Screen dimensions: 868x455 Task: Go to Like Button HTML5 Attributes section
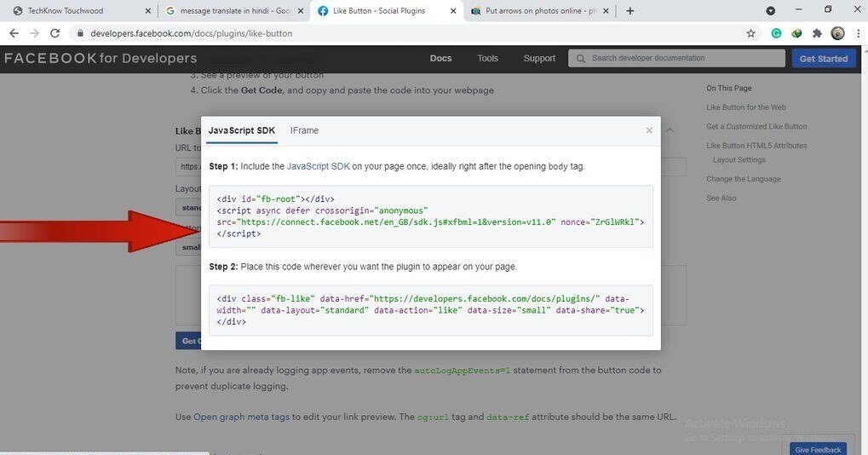[x=756, y=146]
